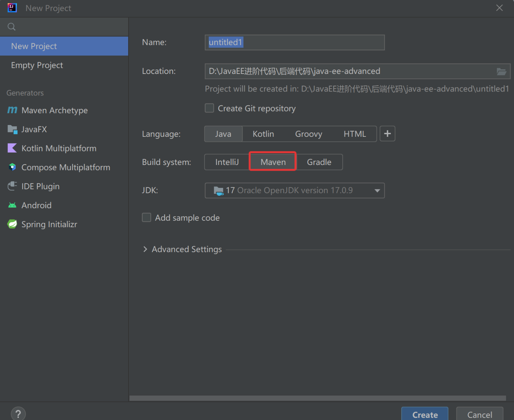Image resolution: width=514 pixels, height=420 pixels.
Task: Open the JDK dropdown arrow
Action: coord(377,191)
